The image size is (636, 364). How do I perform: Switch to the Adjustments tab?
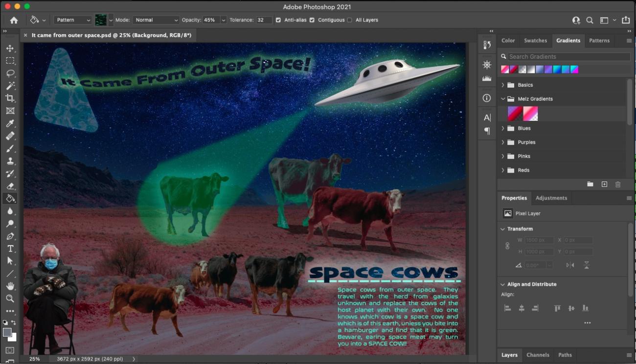pyautogui.click(x=551, y=198)
